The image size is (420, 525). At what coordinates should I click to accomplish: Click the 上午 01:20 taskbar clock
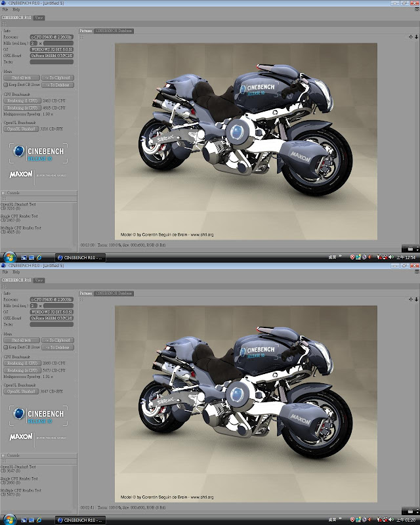tap(406, 520)
